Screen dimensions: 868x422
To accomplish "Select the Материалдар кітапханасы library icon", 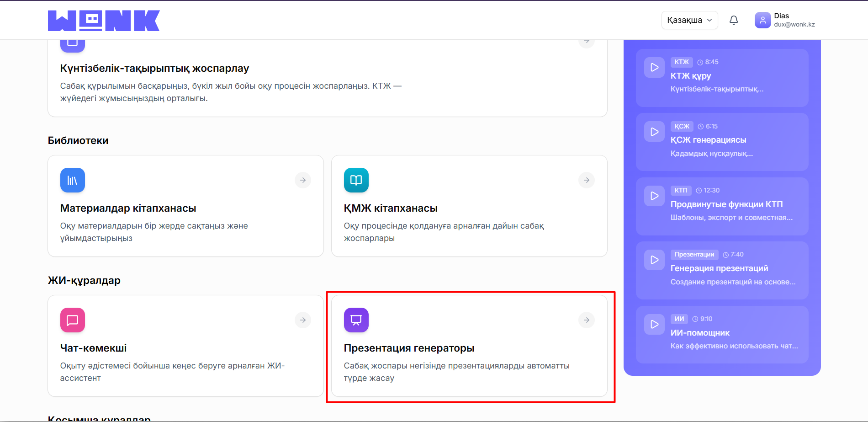I will point(72,180).
